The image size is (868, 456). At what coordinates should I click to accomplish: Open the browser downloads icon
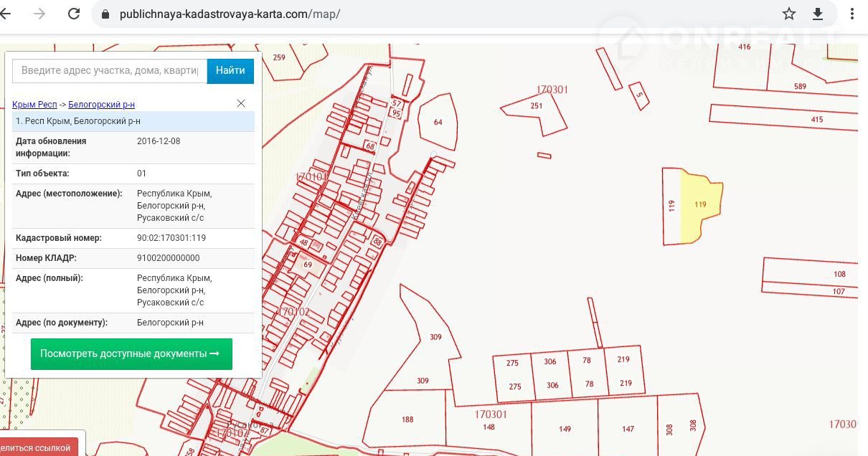click(817, 14)
